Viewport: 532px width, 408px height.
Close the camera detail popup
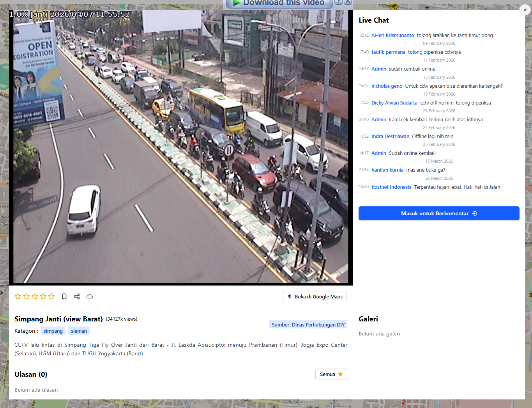coord(525,10)
